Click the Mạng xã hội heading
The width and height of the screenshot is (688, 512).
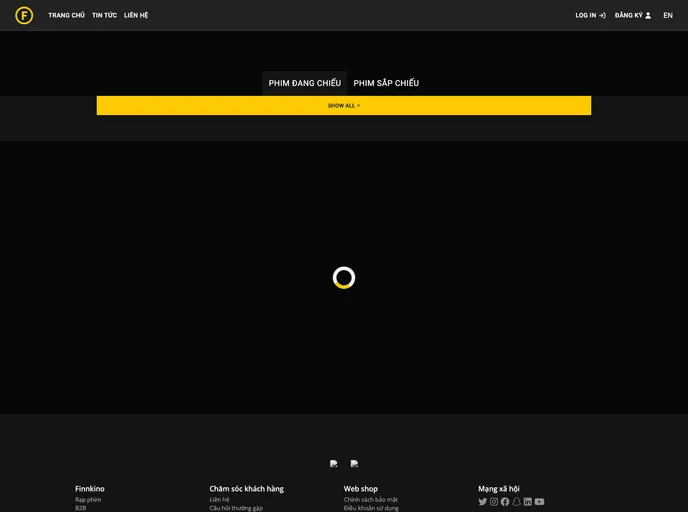(x=499, y=489)
